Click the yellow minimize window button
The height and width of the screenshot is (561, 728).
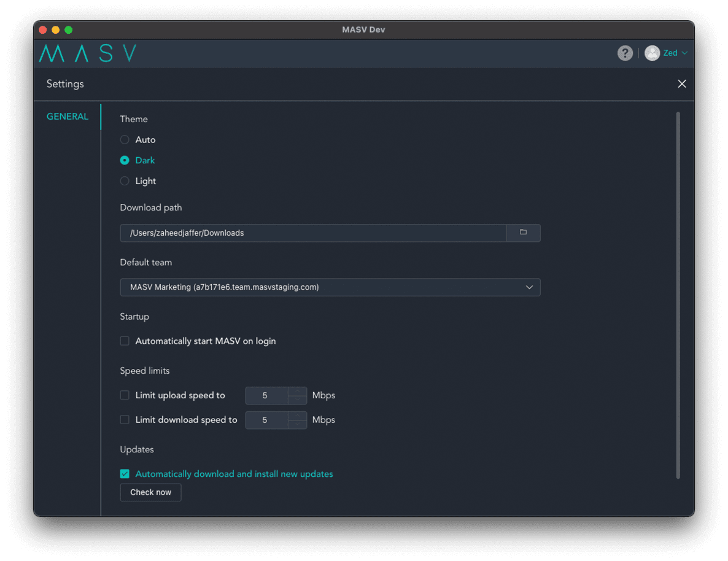pyautogui.click(x=56, y=29)
